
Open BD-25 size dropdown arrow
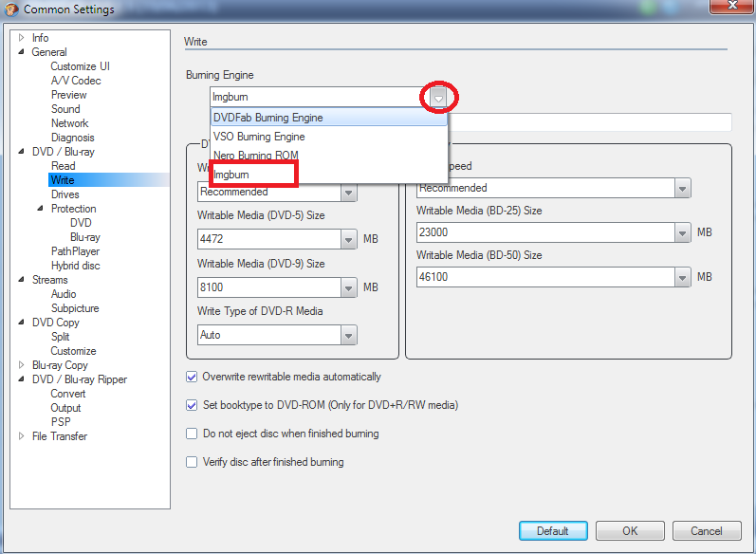pyautogui.click(x=682, y=232)
